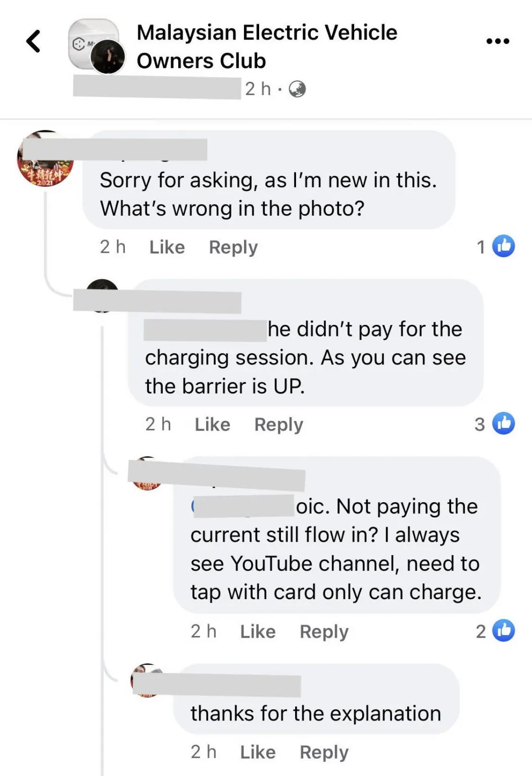Viewport: 532px width, 776px height.
Task: Like the 'tap with card' comment
Action: pos(258,632)
